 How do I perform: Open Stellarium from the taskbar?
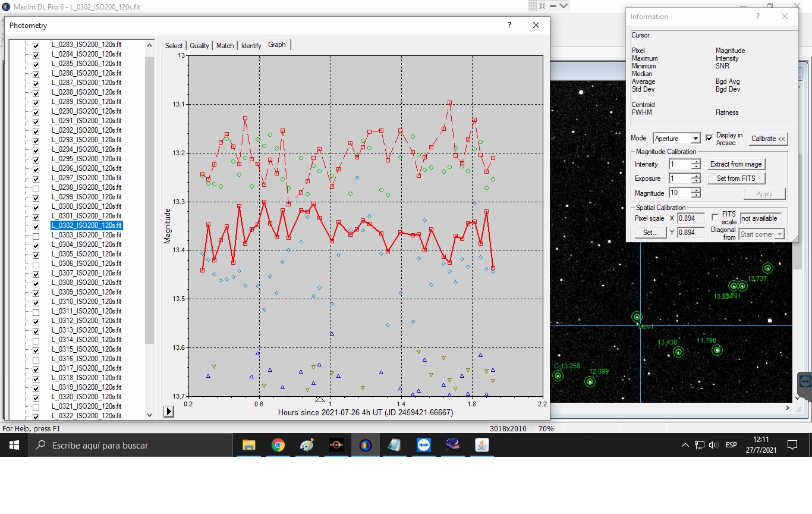coord(453,445)
